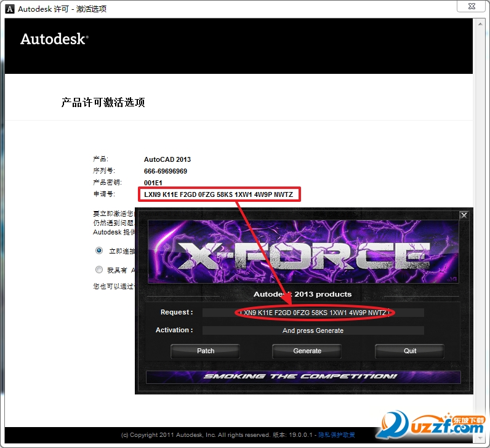The height and width of the screenshot is (448, 490).
Task: Click the AutoCAD 2013 product name
Action: point(167,159)
